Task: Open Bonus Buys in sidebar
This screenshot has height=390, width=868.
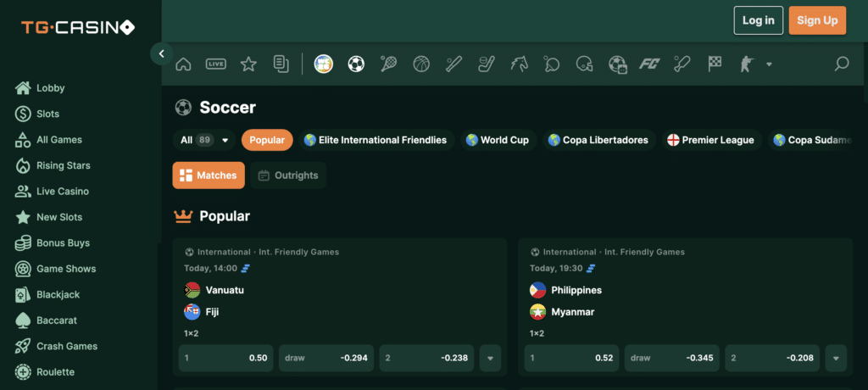Action: (52, 242)
